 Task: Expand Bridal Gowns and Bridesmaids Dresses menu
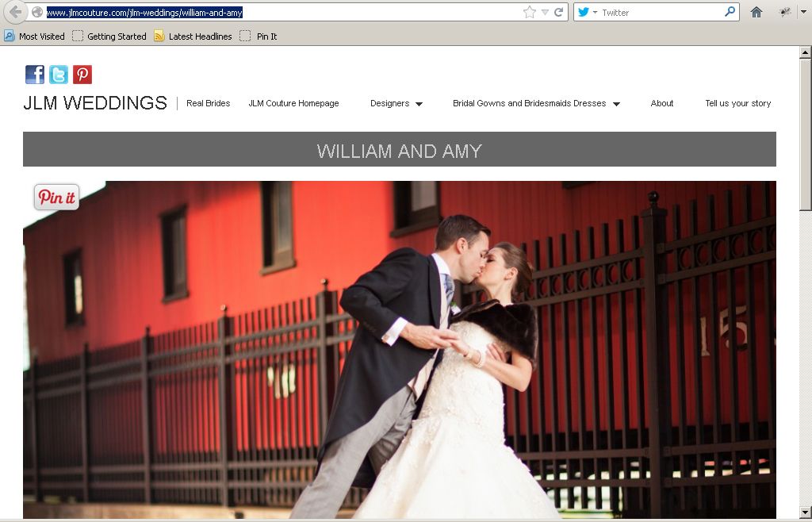(537, 104)
